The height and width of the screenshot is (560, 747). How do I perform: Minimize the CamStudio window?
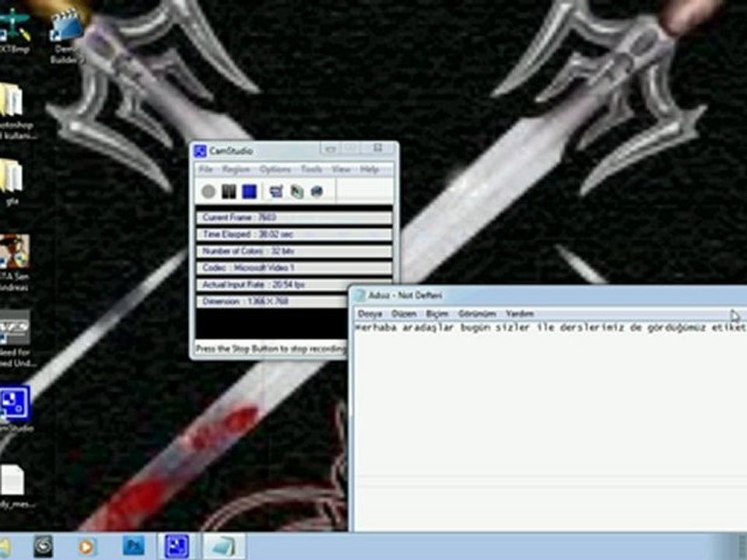tap(331, 149)
